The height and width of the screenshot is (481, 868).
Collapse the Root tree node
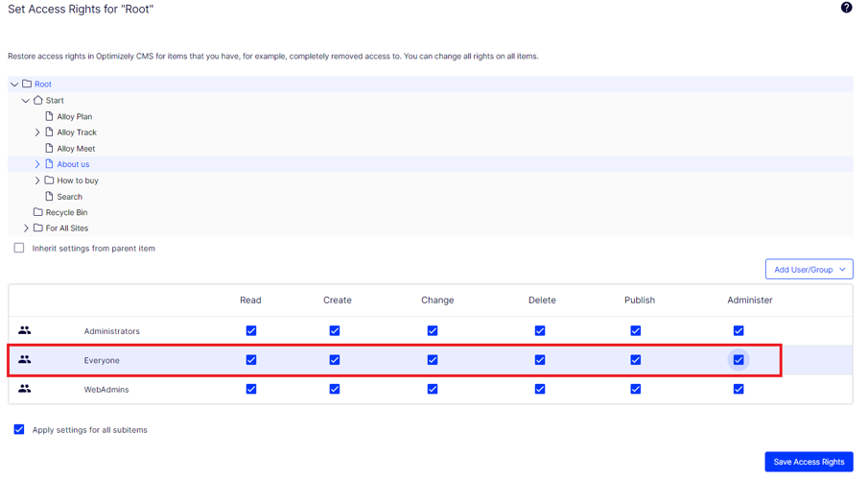click(x=14, y=84)
